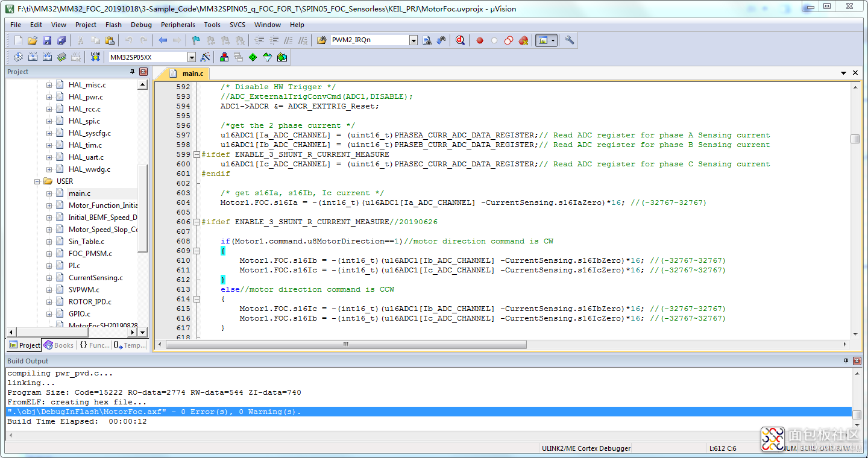868x458 pixels.
Task: Click the Build Output vertical scrollbar thumb
Action: [856, 415]
